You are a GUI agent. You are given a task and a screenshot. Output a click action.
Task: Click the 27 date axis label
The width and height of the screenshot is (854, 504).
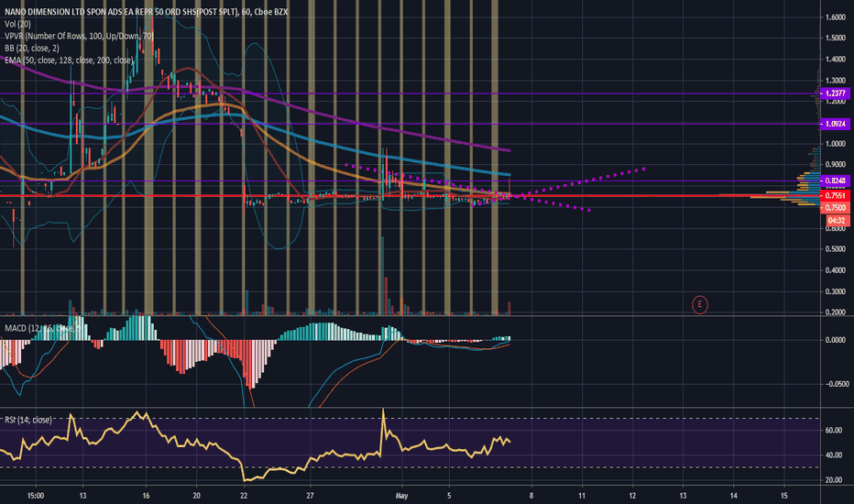tap(310, 496)
